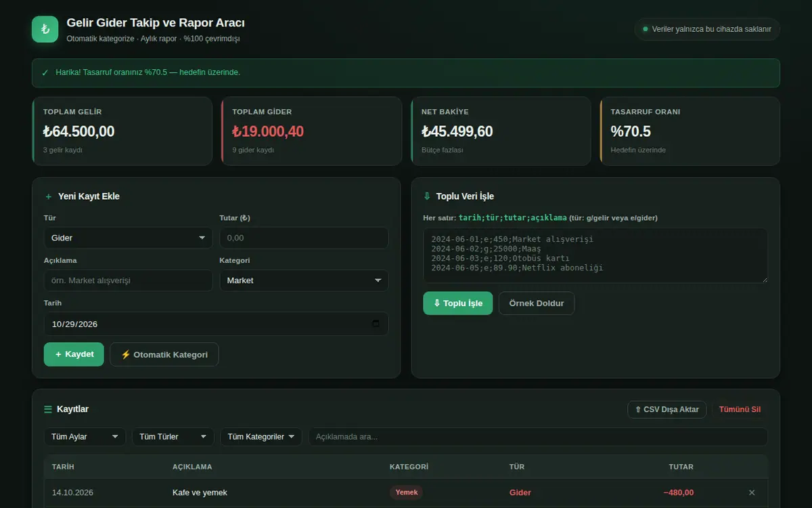Click the Gider type cell in the first row
812x508 pixels.
520,492
